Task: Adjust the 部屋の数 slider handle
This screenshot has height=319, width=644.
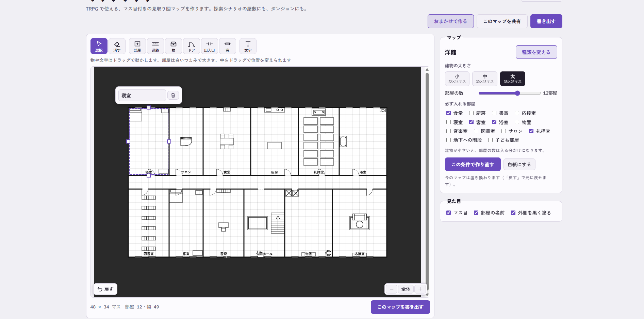Action: click(517, 93)
